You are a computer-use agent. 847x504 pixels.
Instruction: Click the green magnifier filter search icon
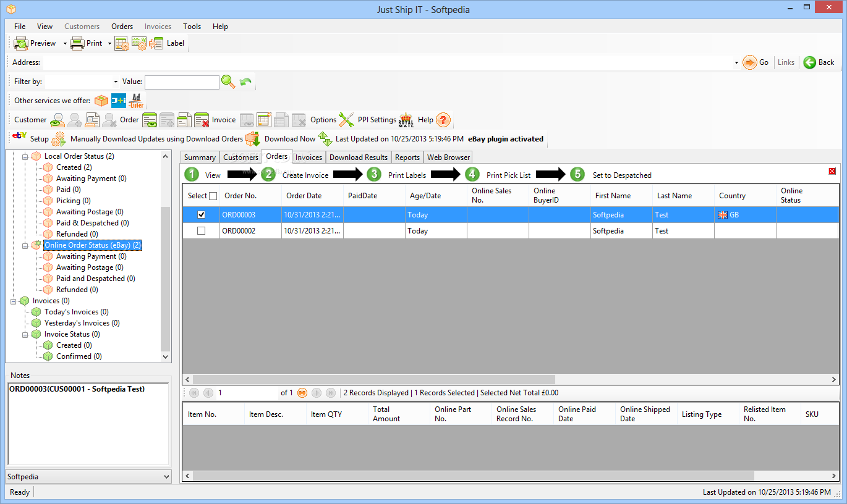(x=228, y=82)
